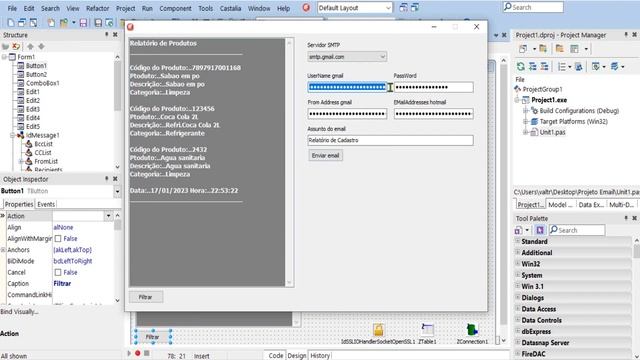
Task: Click the Activate project window icon
Action: tap(523, 49)
